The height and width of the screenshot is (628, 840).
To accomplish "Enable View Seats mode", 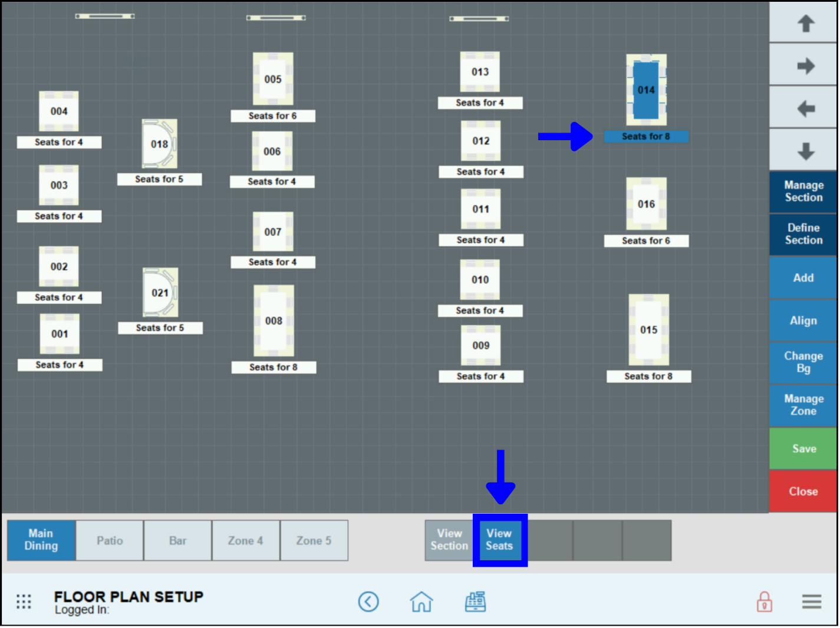I will [x=499, y=540].
